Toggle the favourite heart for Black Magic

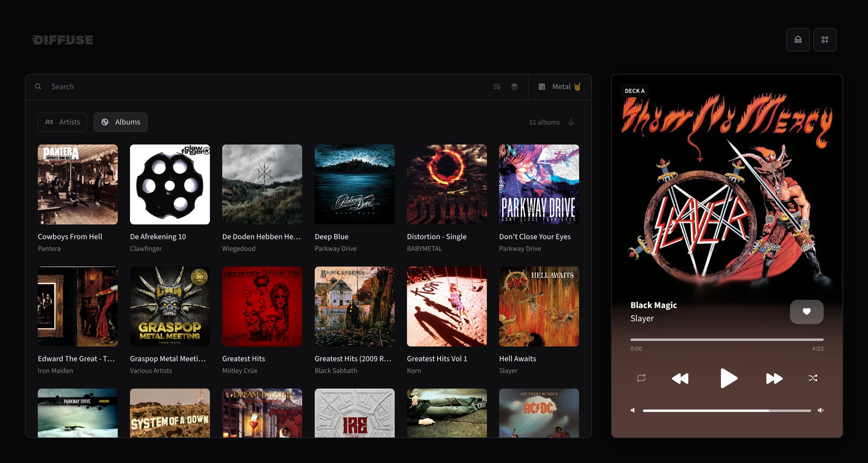point(806,312)
